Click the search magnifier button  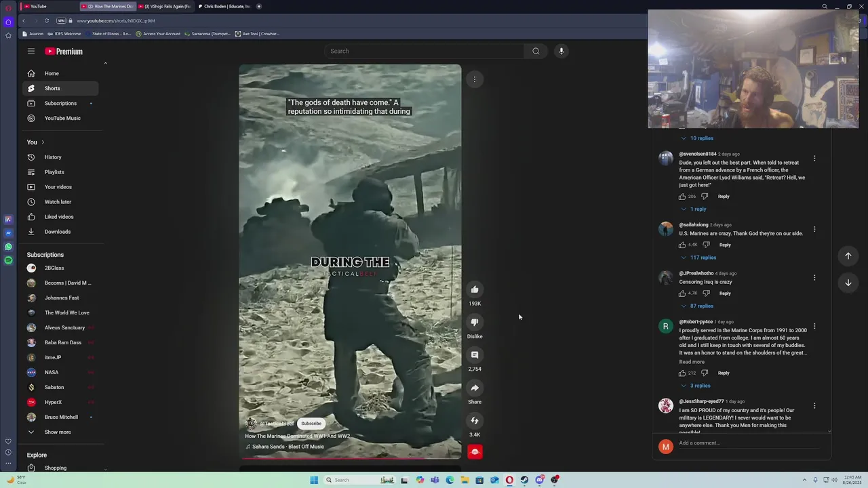[536, 51]
